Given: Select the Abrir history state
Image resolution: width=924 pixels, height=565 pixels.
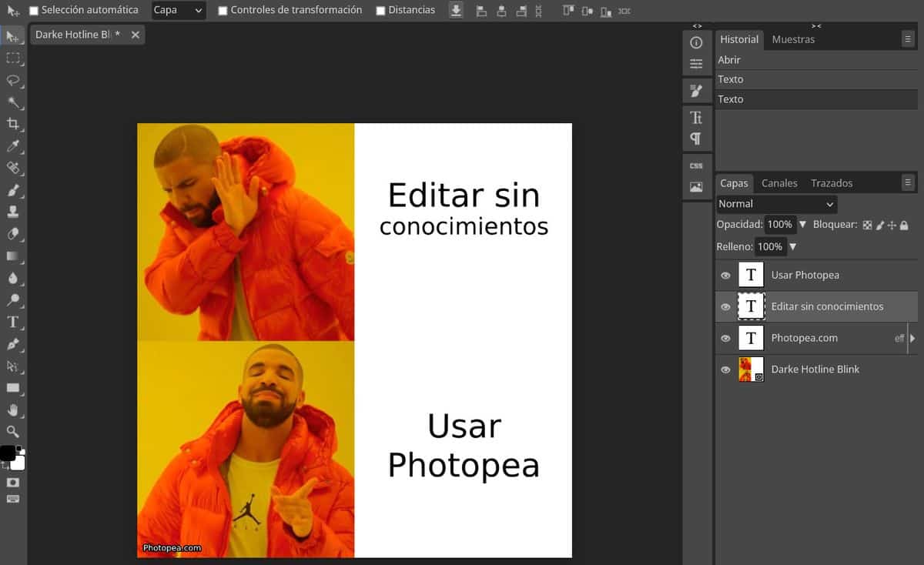Looking at the screenshot, I should coord(728,59).
